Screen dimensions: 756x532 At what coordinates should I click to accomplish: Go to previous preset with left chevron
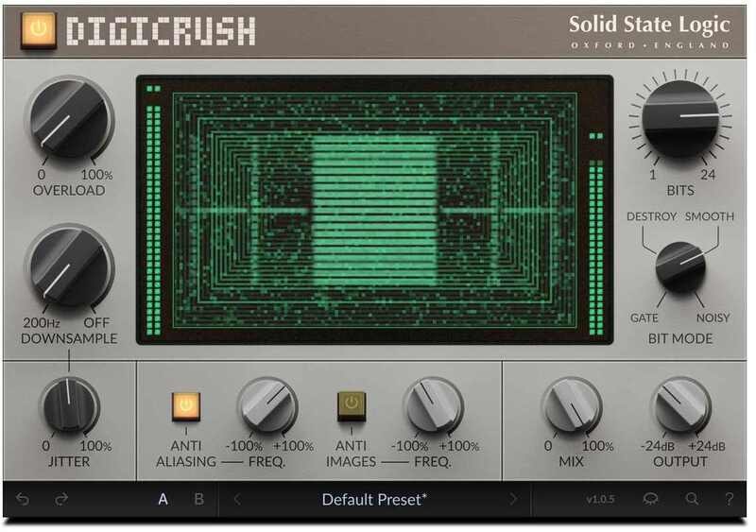pos(237,499)
